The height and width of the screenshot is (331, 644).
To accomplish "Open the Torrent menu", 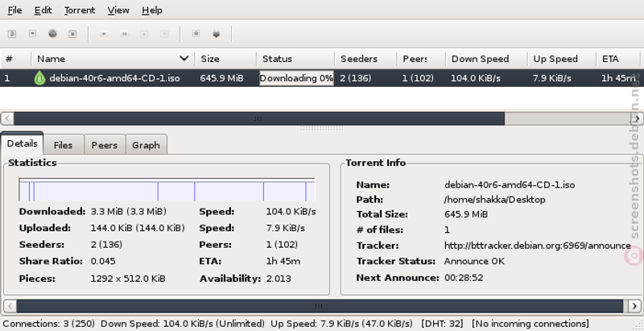I will pos(80,10).
